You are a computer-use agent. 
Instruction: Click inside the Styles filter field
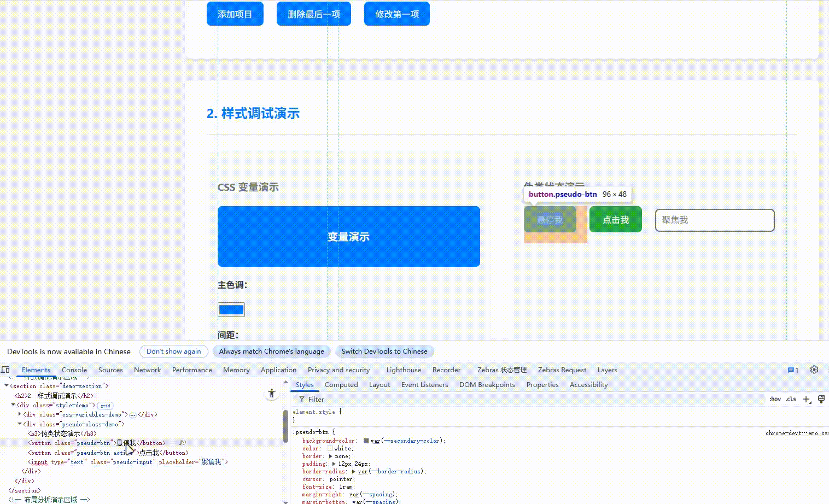[x=339, y=399]
